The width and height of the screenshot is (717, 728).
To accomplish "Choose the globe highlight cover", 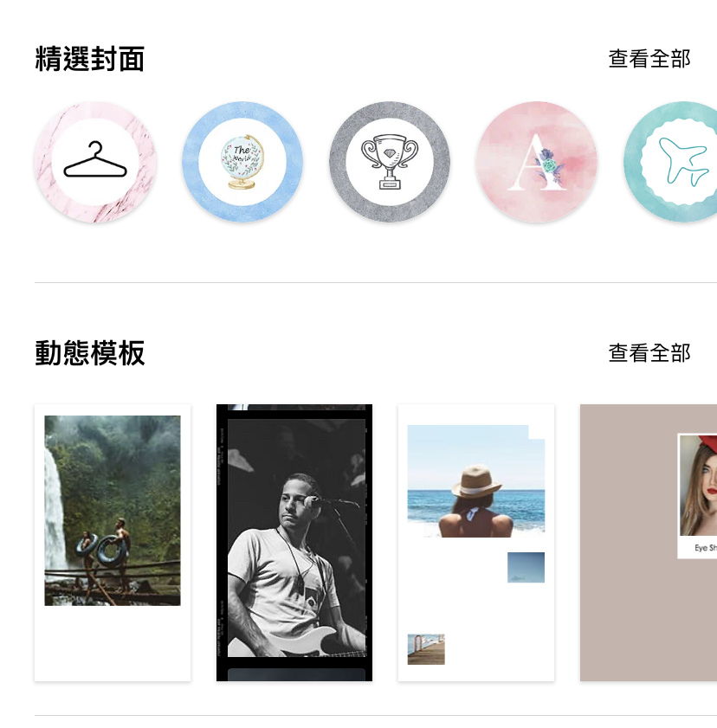I will point(242,162).
